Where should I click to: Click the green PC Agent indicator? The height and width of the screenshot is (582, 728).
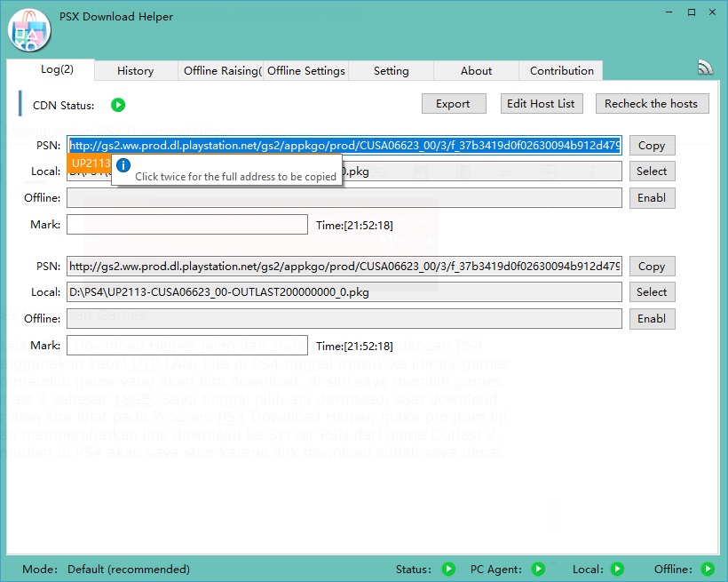point(538,569)
